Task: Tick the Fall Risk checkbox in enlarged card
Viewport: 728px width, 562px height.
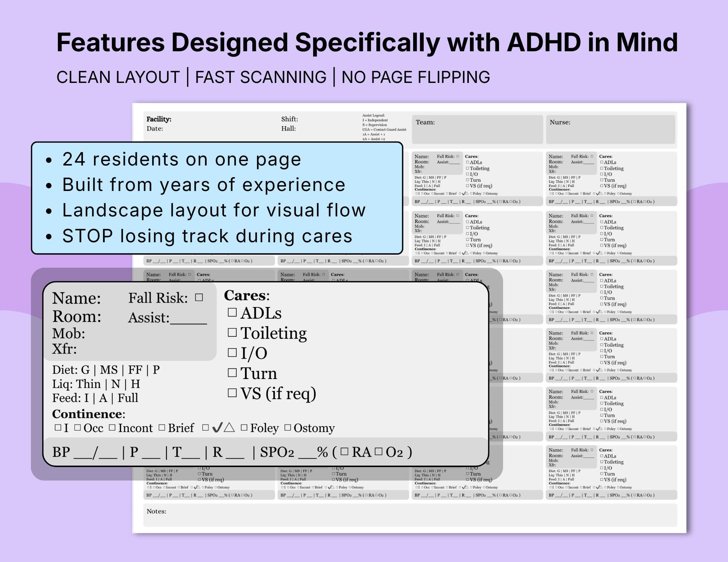Action: click(199, 298)
